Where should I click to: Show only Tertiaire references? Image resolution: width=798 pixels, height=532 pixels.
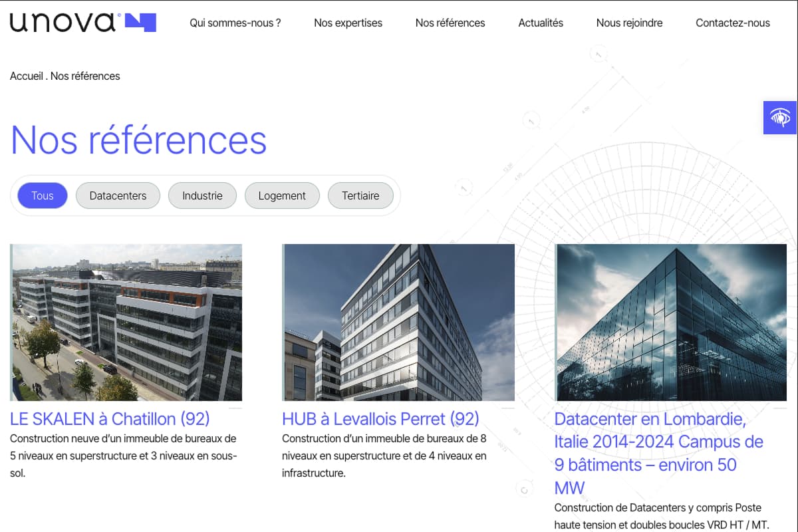pos(360,196)
